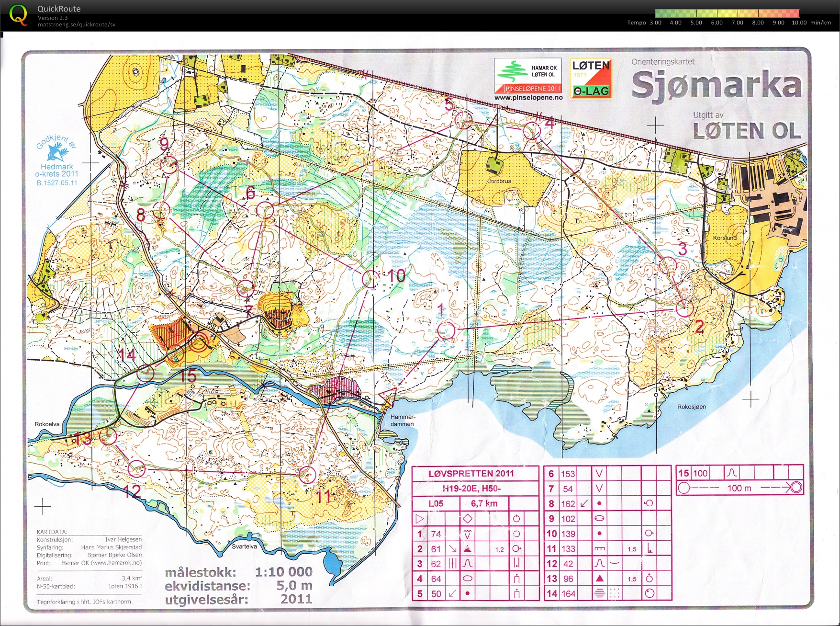Image resolution: width=840 pixels, height=626 pixels.
Task: Click the QuickRoute Q logo
Action: coord(18,15)
